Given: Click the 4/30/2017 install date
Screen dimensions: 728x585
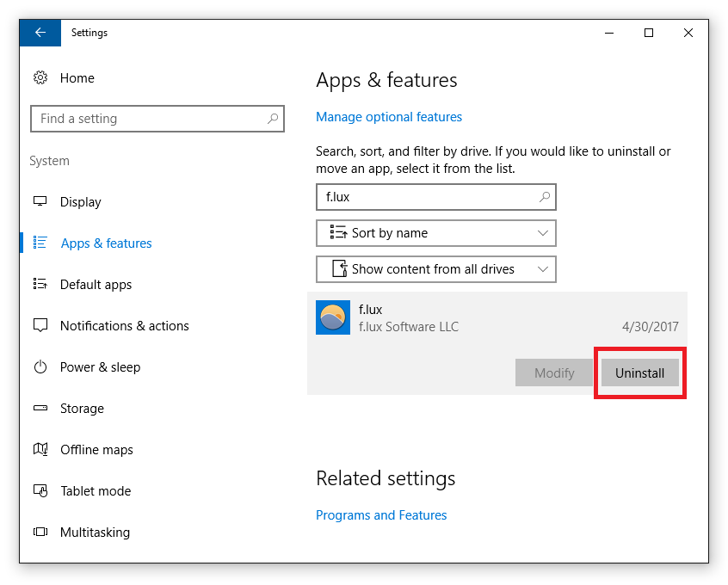Looking at the screenshot, I should 650,327.
